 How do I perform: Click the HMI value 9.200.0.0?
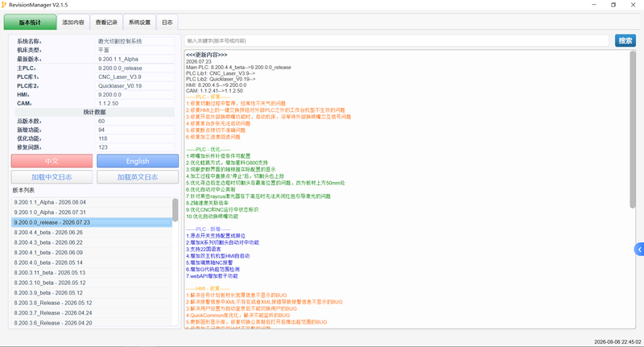click(x=134, y=94)
